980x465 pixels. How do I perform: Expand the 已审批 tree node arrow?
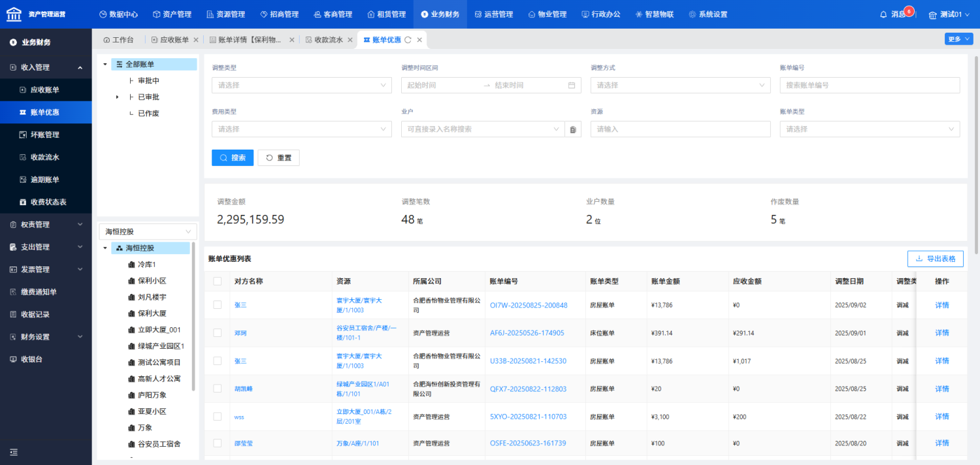coord(118,97)
